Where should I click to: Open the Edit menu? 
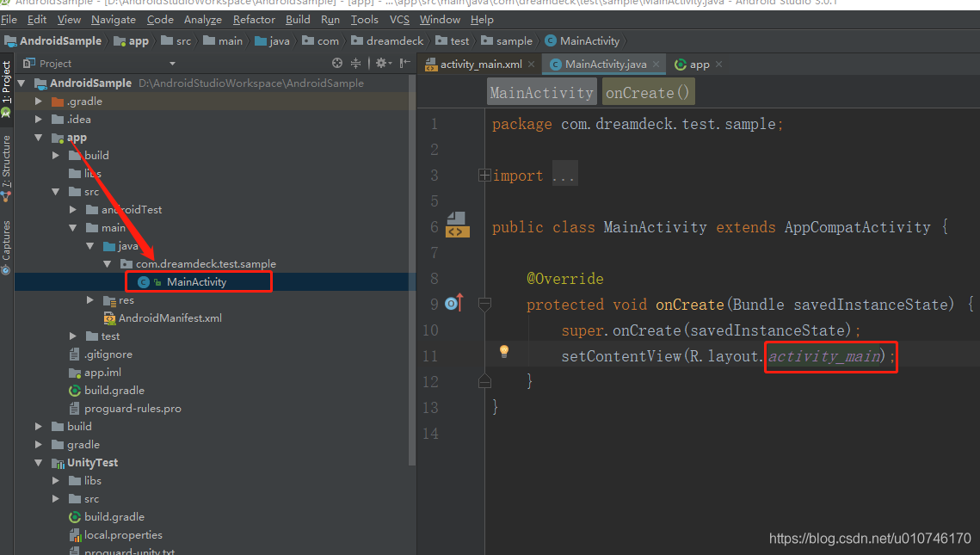[x=37, y=20]
